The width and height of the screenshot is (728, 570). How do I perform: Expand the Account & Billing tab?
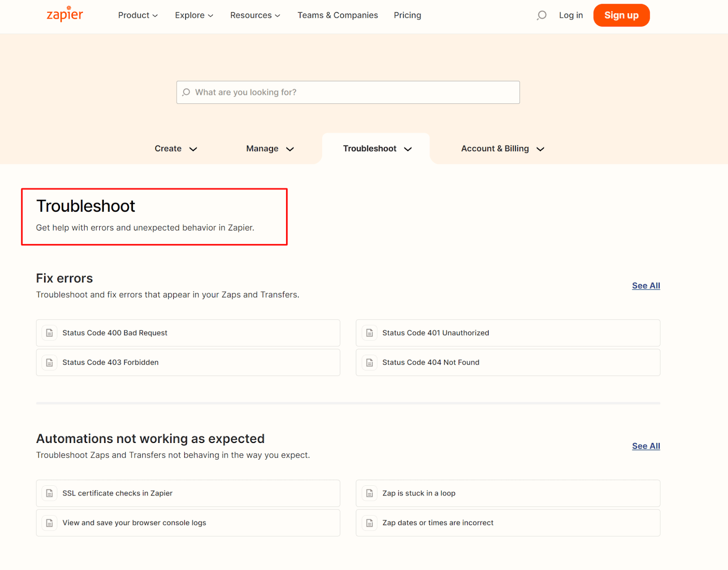(x=502, y=149)
